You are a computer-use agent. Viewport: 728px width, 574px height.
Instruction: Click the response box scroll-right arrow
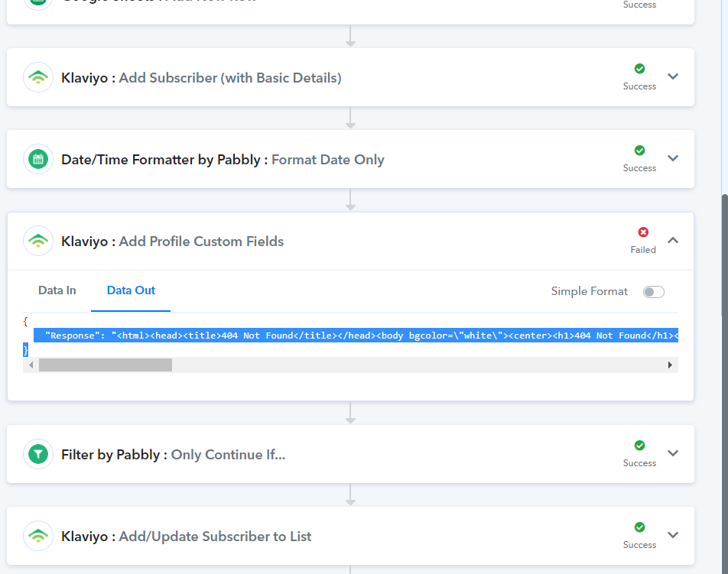pos(670,365)
